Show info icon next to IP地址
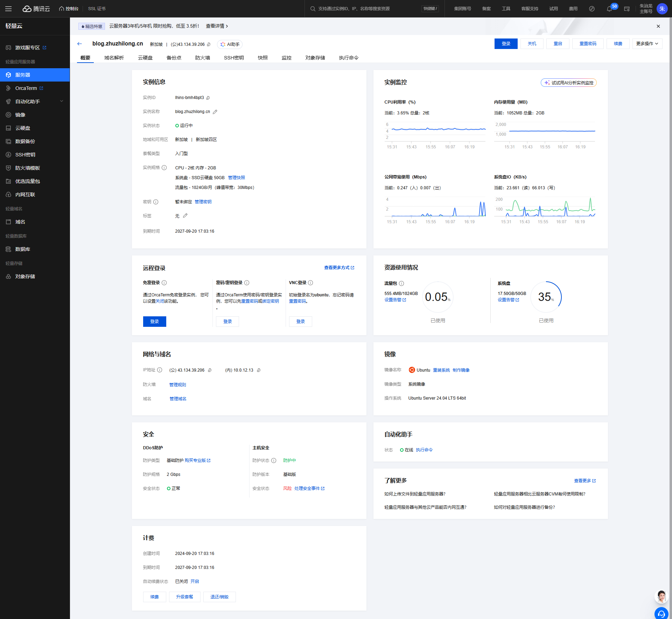Screen dimensions: 672x619 click(x=160, y=370)
